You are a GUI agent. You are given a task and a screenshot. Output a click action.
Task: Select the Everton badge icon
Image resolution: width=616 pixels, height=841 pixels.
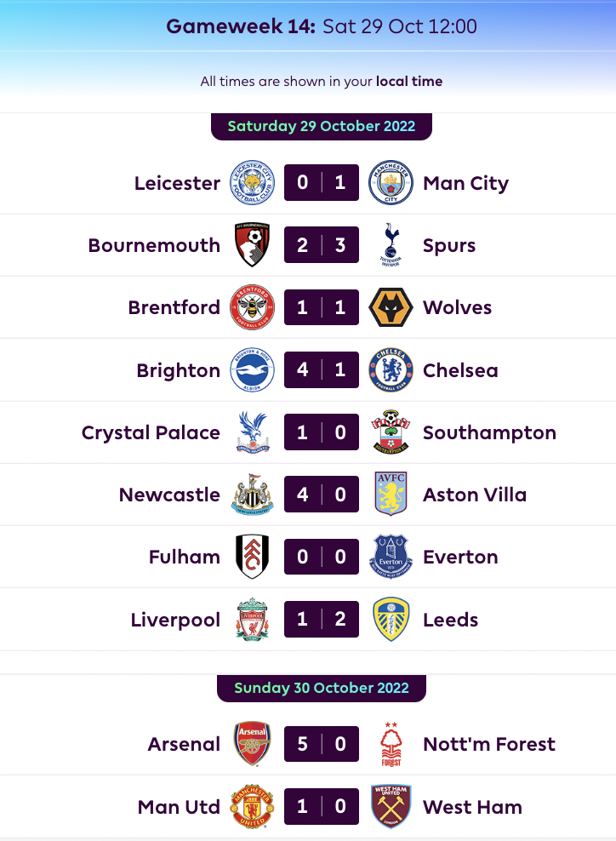391,557
